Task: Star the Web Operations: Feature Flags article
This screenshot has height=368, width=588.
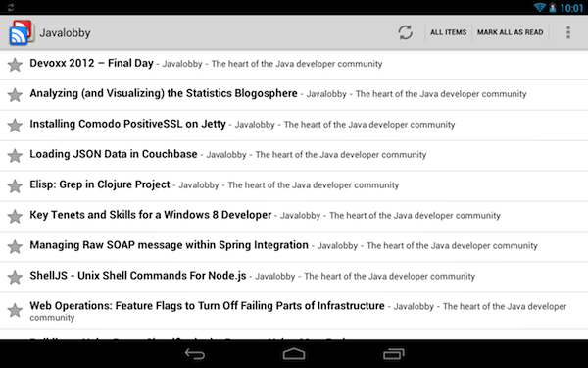Action: 15,310
